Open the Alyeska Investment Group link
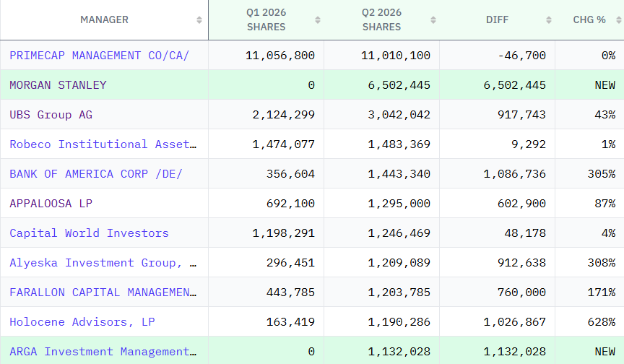Image resolution: width=624 pixels, height=364 pixels. (x=103, y=263)
